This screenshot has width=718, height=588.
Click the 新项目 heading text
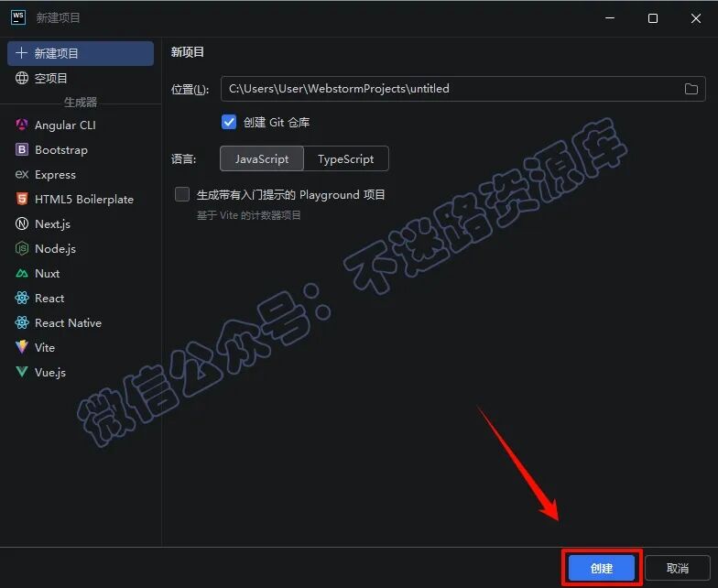187,51
